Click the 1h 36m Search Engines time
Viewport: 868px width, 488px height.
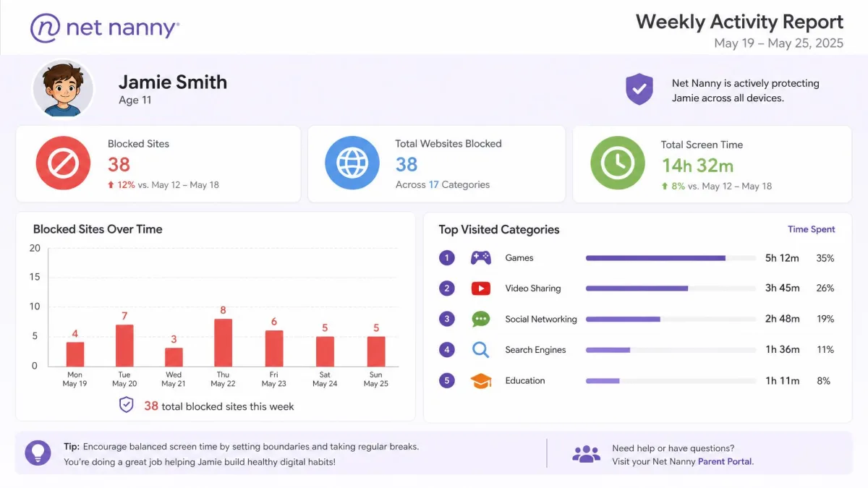[782, 350]
